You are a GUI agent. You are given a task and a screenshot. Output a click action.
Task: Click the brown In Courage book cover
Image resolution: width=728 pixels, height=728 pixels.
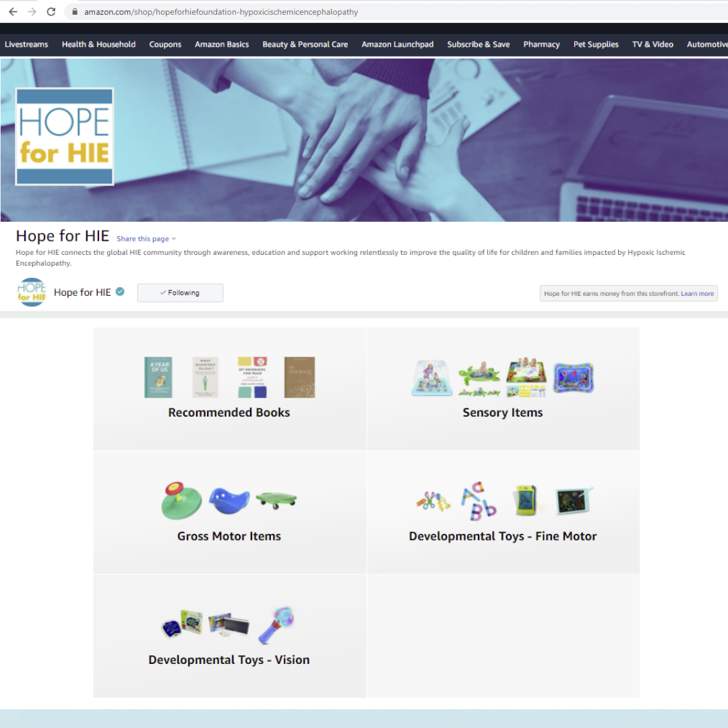pos(299,377)
